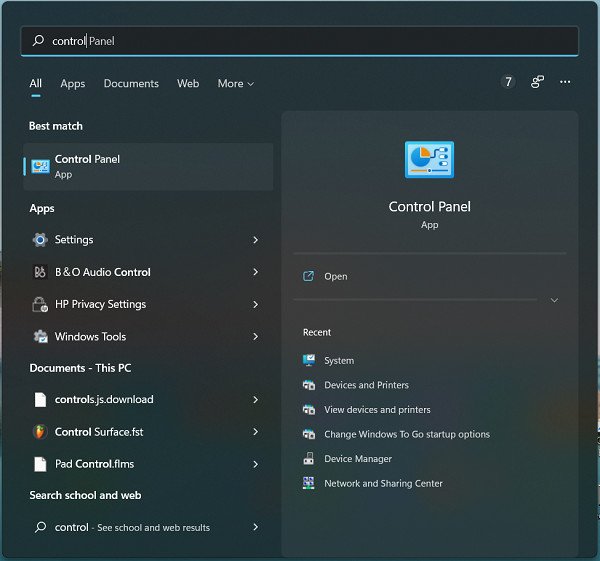The image size is (600, 561).
Task: Switch to the Apps filter tab
Action: point(73,84)
